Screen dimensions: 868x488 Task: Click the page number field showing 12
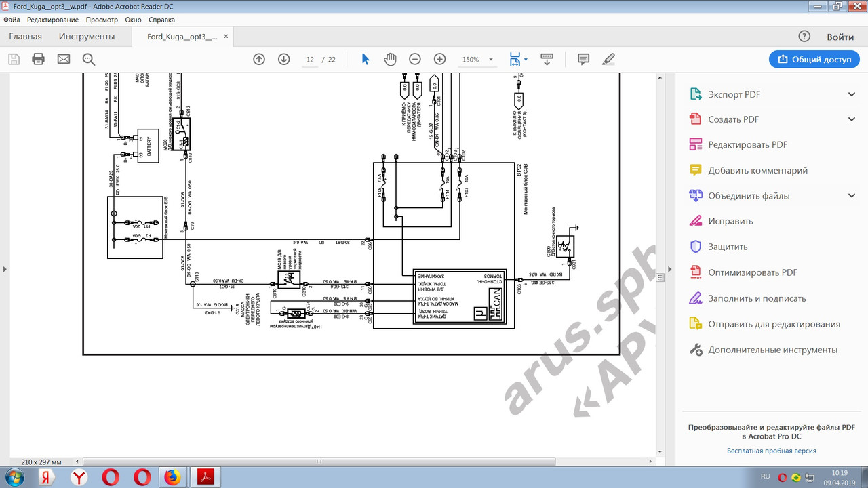(x=311, y=60)
